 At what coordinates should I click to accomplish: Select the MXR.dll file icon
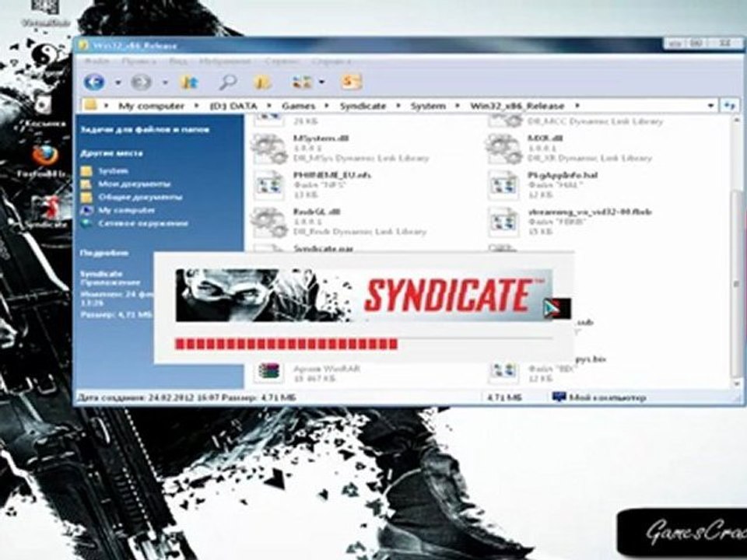[503, 149]
